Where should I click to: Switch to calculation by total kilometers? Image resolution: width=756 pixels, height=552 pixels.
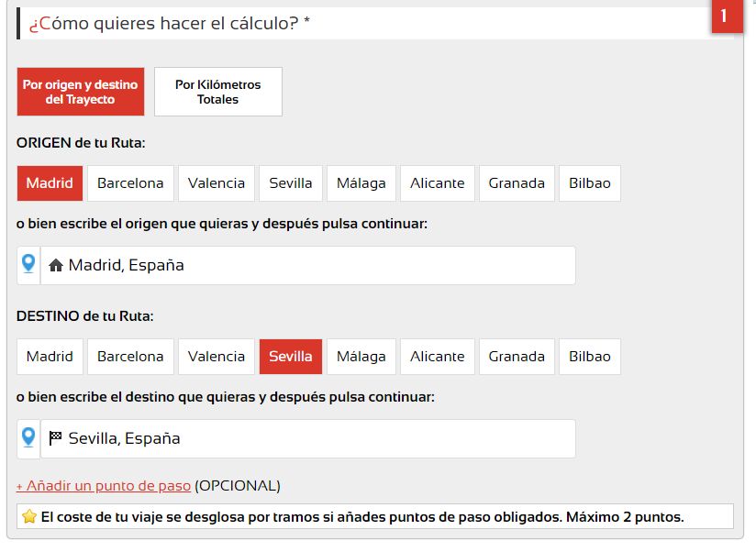coord(218,92)
